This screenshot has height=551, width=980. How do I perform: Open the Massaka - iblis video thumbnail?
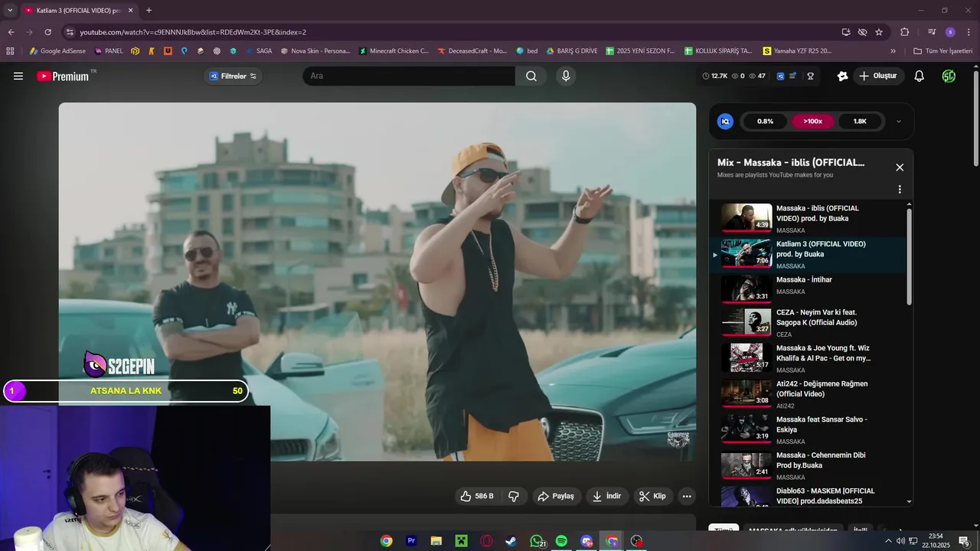746,217
